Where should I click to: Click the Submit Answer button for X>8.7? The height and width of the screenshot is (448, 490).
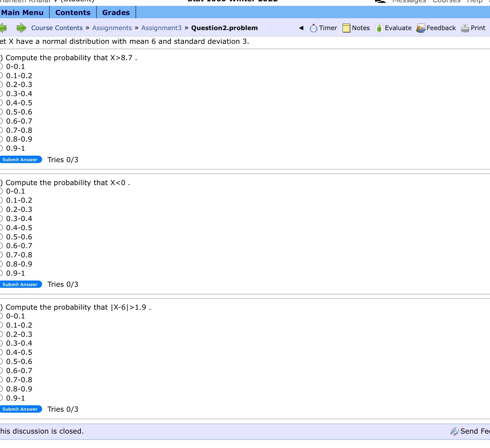[x=21, y=160]
